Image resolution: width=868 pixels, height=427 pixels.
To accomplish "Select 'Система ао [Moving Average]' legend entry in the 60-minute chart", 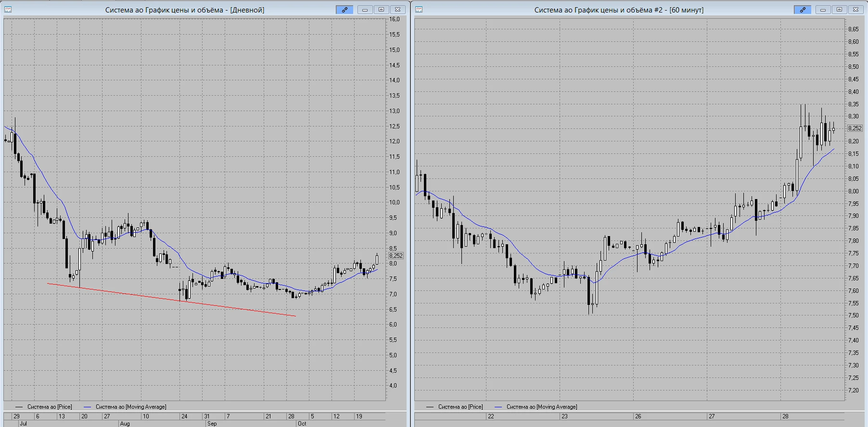I will click(x=542, y=407).
